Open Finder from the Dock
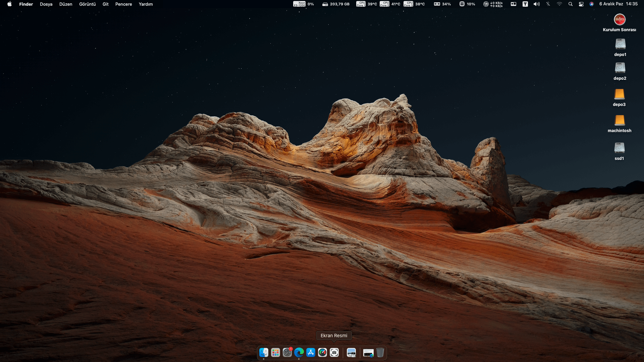This screenshot has width=644, height=362. point(264,353)
